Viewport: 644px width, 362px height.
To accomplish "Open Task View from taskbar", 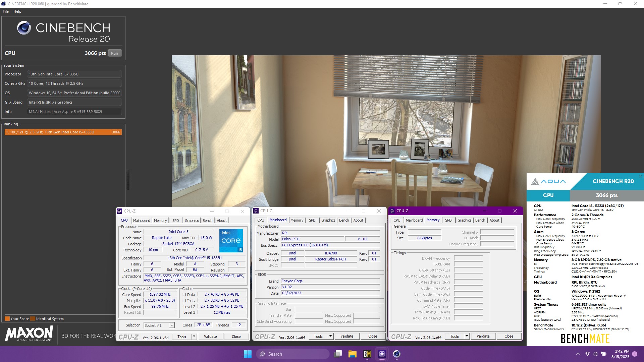I will pos(338,354).
